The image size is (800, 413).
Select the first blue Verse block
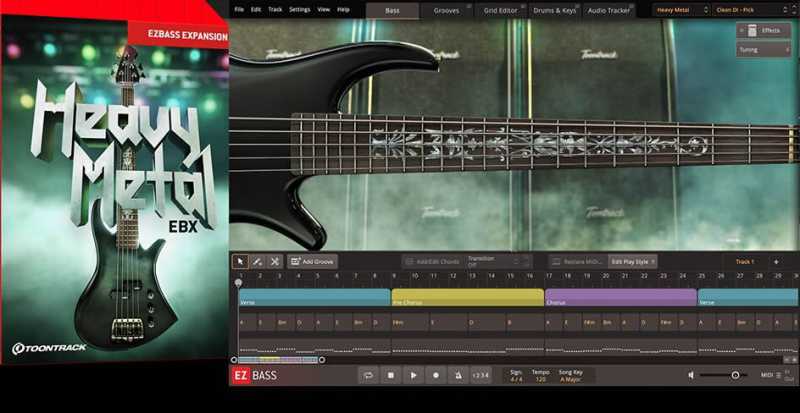tap(314, 297)
